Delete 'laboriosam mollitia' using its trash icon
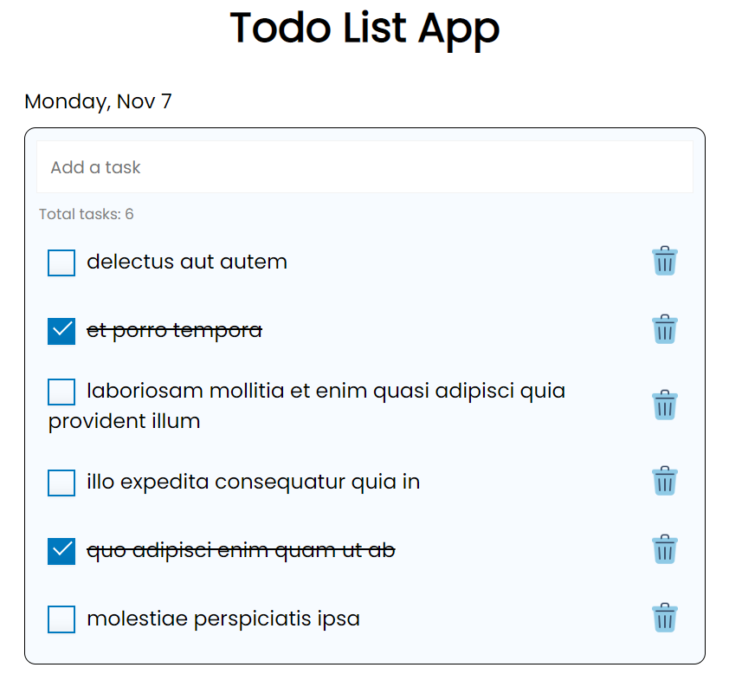This screenshot has height=700, width=729. pos(665,405)
